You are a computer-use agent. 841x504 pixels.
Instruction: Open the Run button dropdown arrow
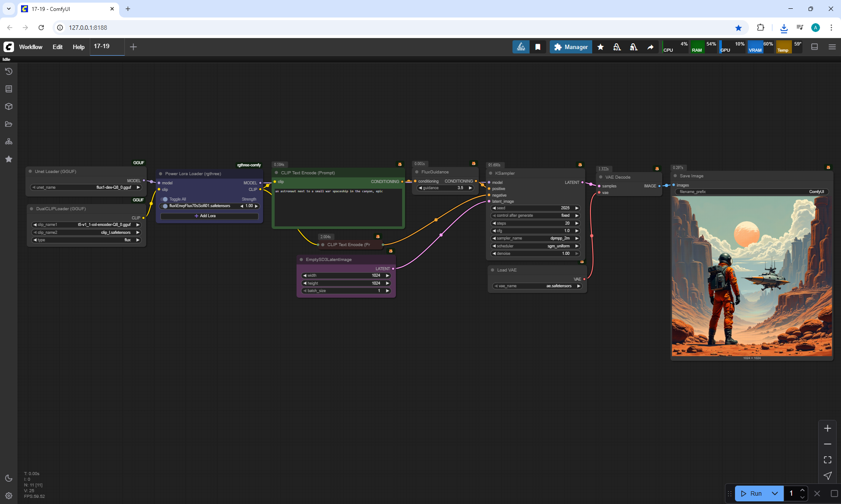pyautogui.click(x=774, y=493)
